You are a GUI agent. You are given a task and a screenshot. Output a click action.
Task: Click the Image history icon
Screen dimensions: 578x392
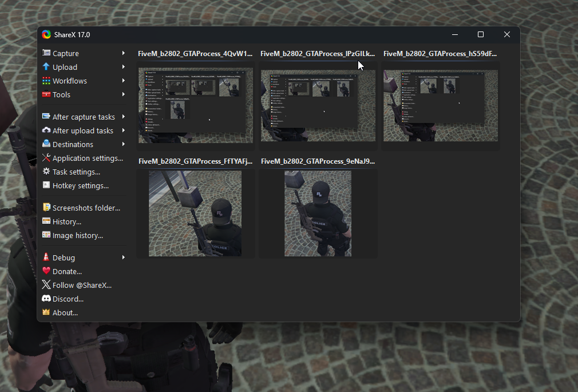(x=46, y=235)
